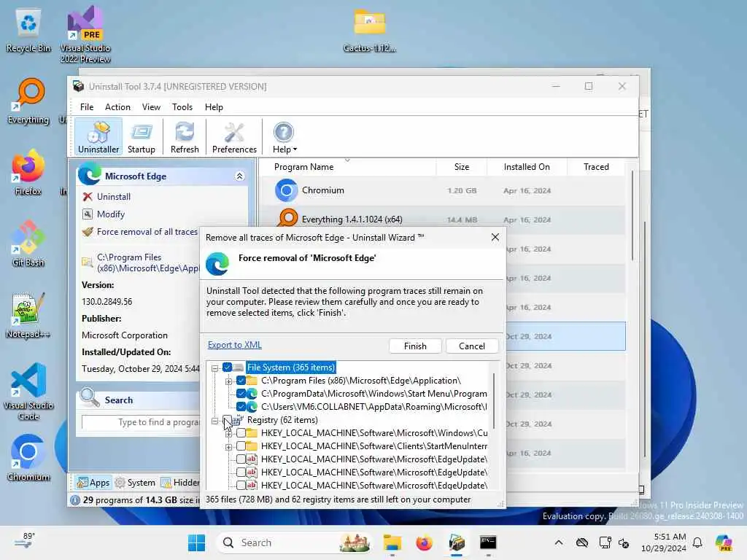Viewport: 747px width, 560px height.
Task: Open the Recycle Bin desktop icon
Action: point(28,31)
